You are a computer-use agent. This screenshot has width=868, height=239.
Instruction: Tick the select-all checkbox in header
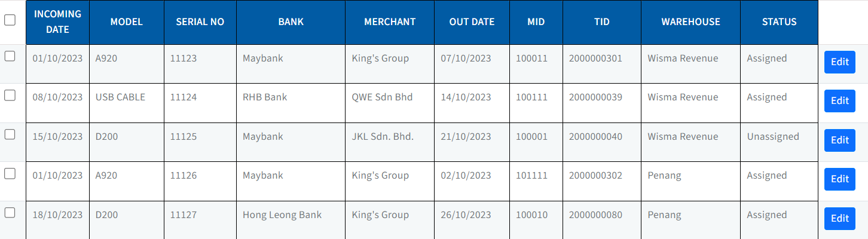click(x=10, y=20)
